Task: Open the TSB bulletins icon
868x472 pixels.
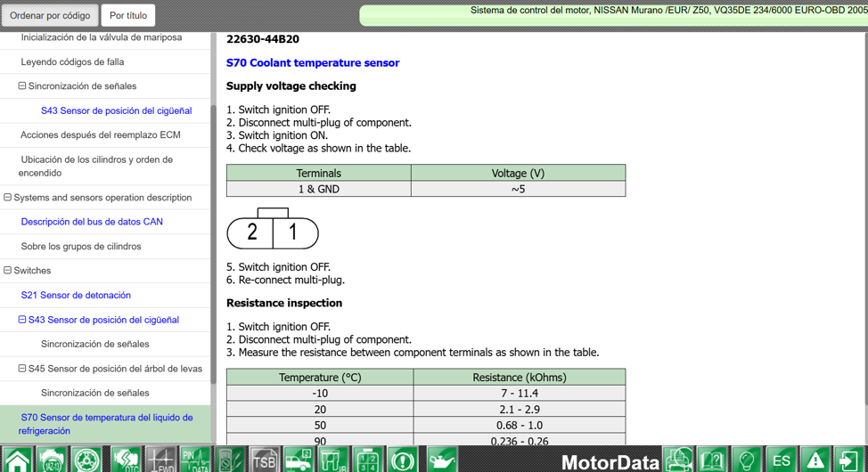Action: [264, 460]
